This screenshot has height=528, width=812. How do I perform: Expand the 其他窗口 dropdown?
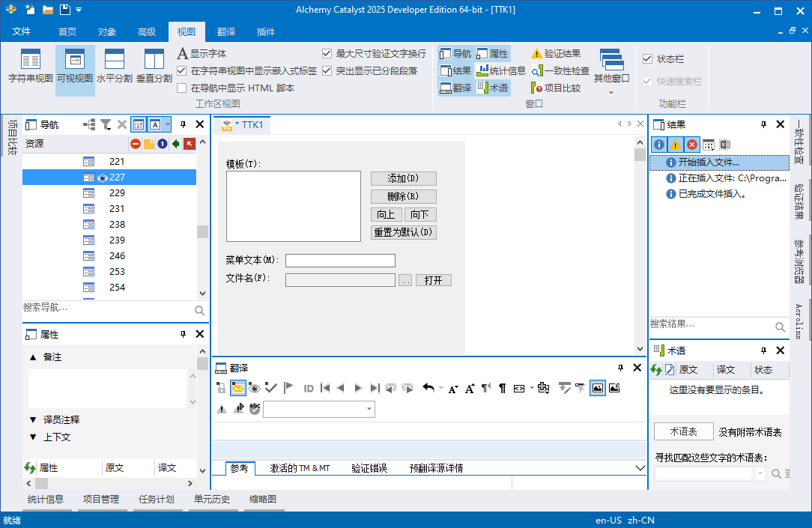[611, 73]
